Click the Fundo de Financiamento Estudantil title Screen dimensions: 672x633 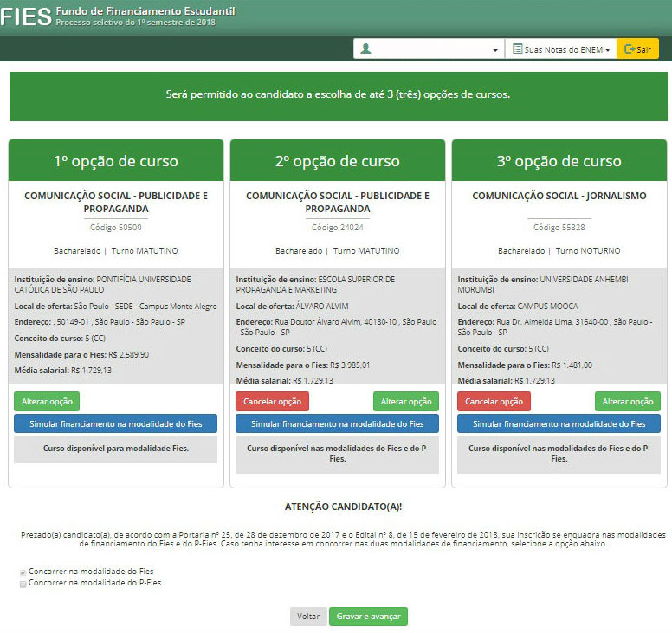pos(145,11)
